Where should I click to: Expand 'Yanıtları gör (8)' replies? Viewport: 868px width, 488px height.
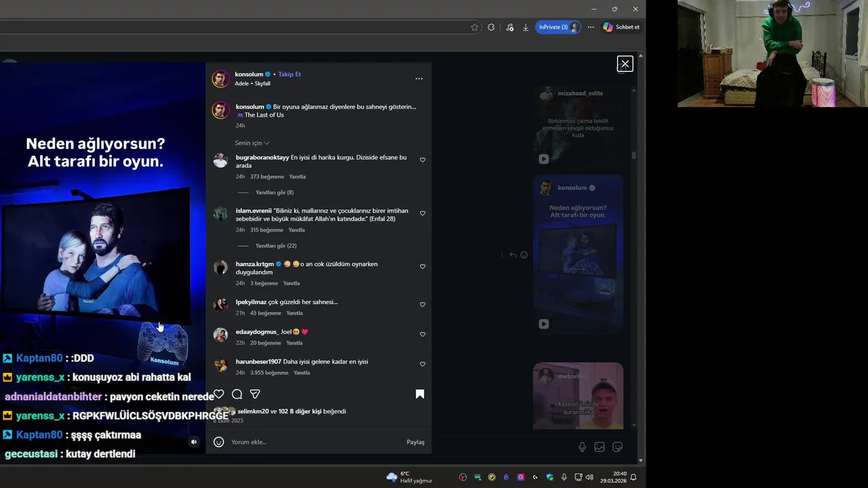[275, 192]
